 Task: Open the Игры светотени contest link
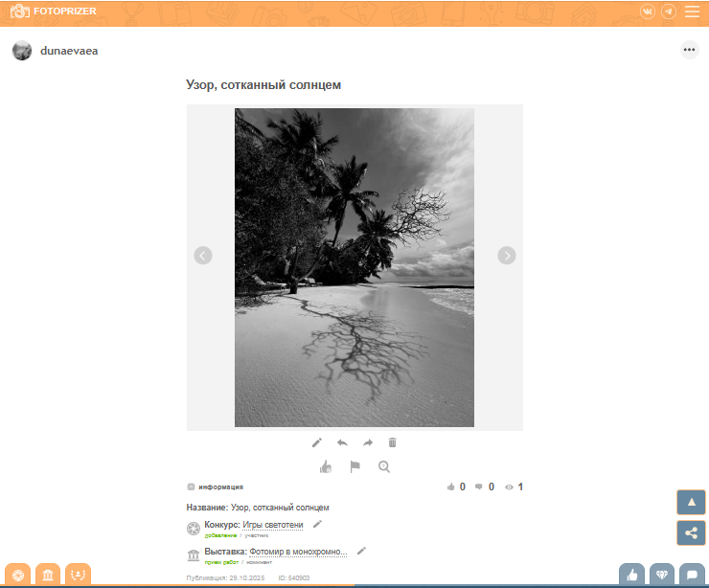pos(272,525)
